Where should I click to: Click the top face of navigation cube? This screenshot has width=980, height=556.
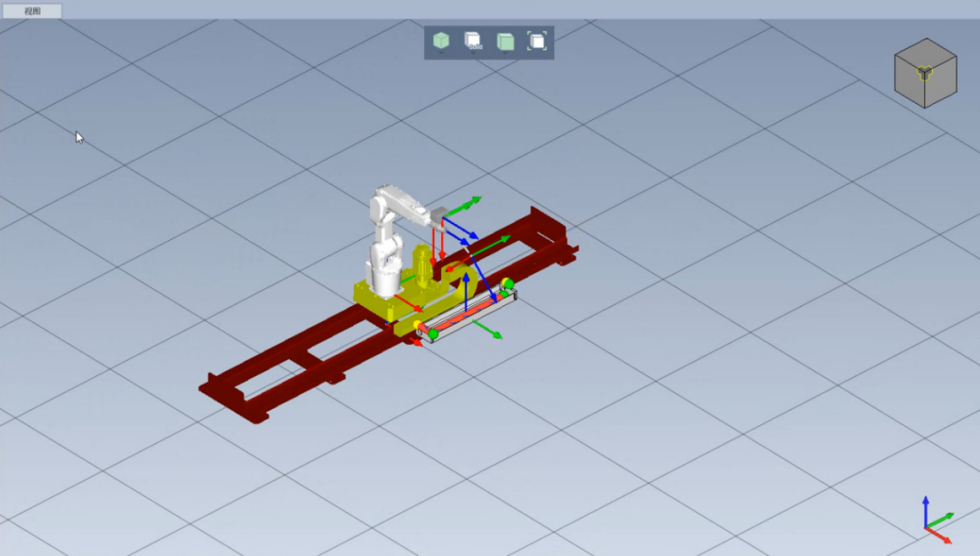pos(926,55)
